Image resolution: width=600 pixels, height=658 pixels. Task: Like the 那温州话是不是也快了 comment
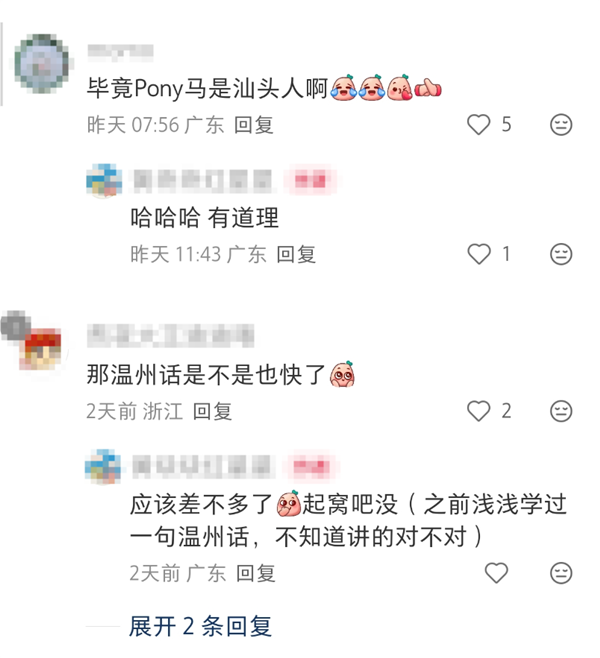(479, 411)
